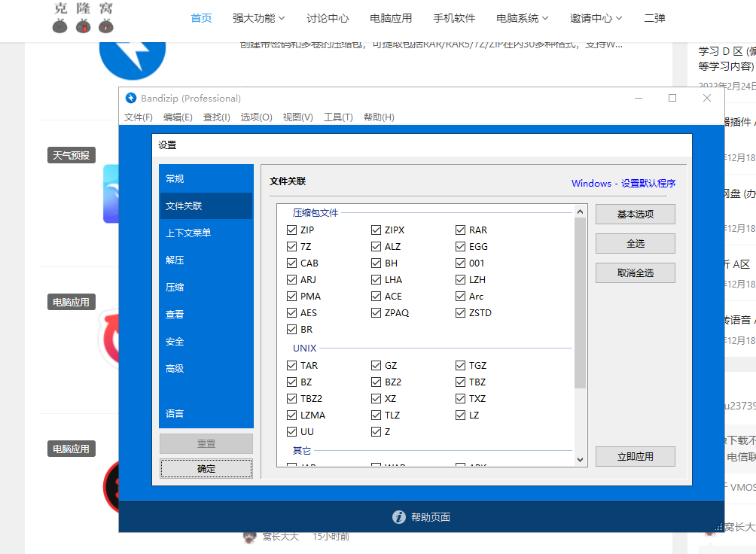Go to the 解压 settings tab
This screenshot has width=756, height=554.
click(206, 260)
